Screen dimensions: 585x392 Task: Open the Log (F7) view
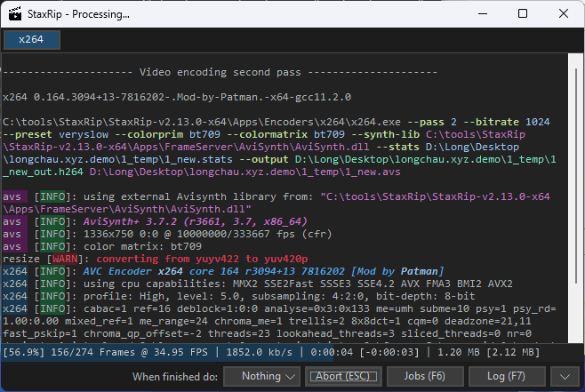point(507,376)
